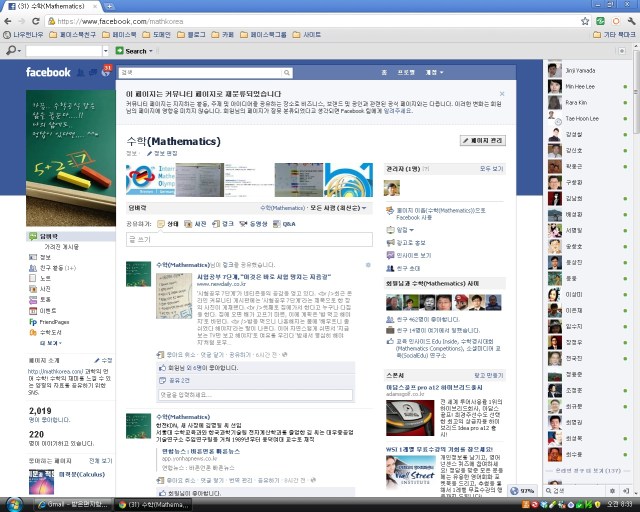
Task: Click the Facebook logo in header
Action: click(x=48, y=72)
